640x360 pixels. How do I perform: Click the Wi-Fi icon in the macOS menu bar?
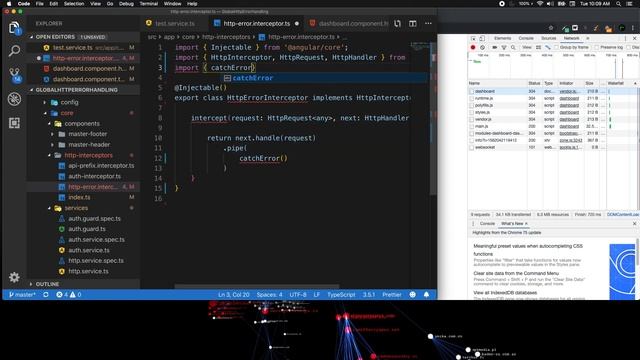pyautogui.click(x=540, y=4)
